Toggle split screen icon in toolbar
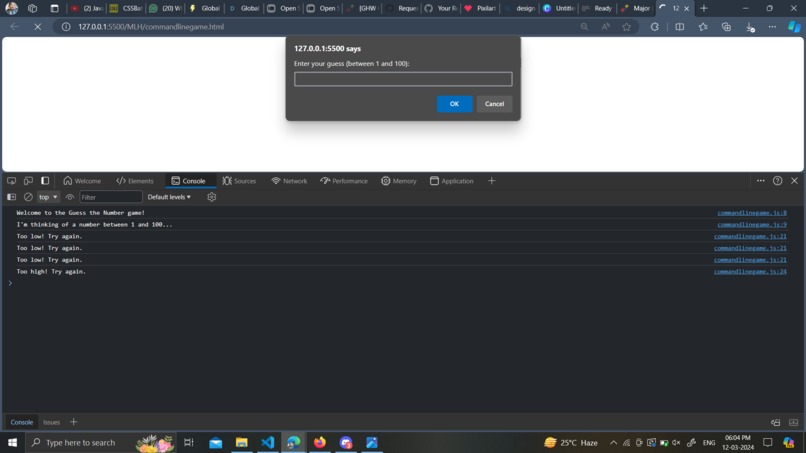The width and height of the screenshot is (806, 453). 680,27
